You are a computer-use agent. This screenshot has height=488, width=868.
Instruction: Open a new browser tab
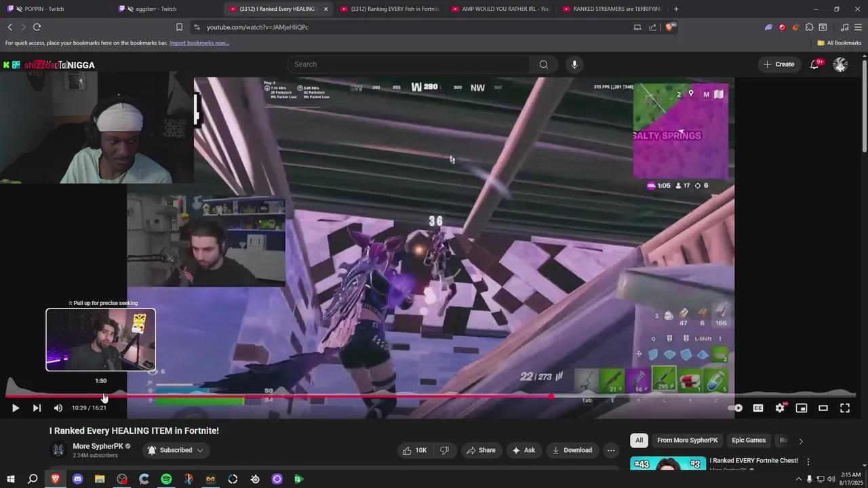pos(676,9)
